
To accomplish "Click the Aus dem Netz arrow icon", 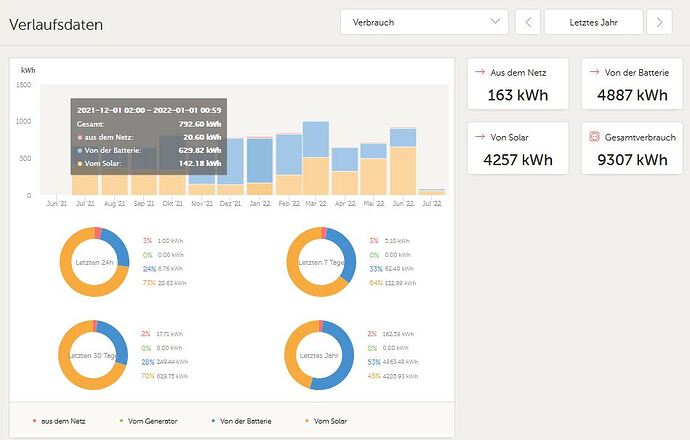I will point(480,72).
